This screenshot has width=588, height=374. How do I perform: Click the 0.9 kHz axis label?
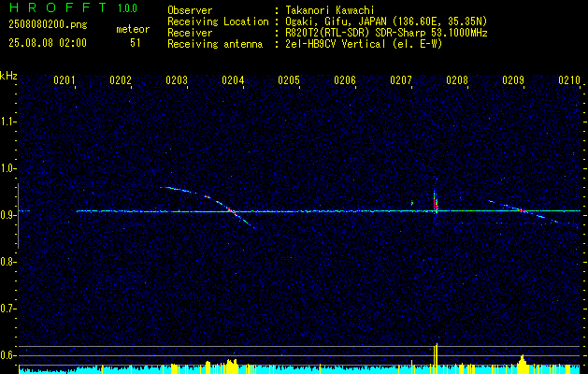[x=7, y=215]
